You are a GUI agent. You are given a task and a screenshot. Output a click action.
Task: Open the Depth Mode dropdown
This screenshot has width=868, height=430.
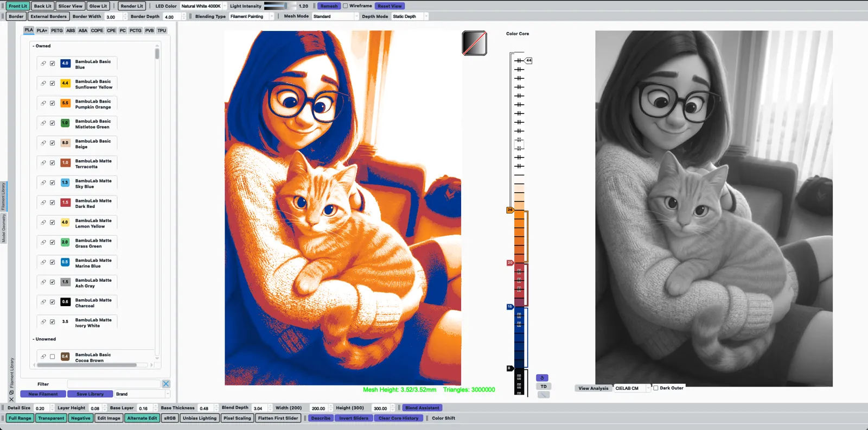(410, 16)
